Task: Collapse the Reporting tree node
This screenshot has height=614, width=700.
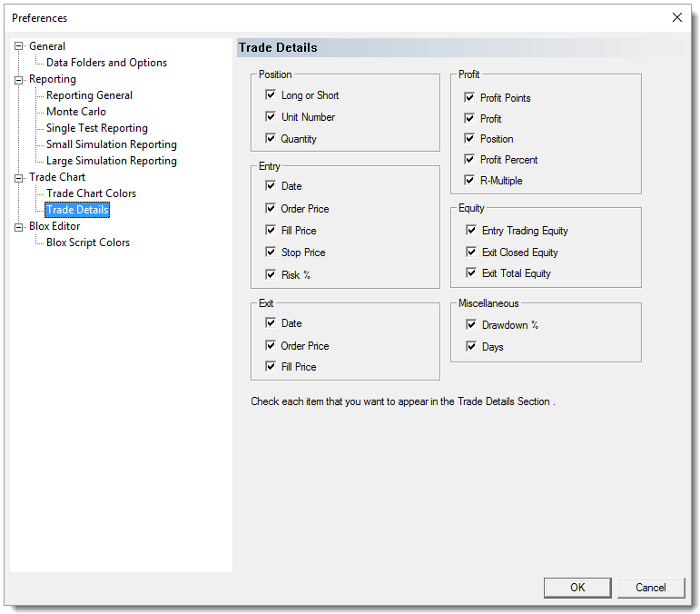Action: 18,79
